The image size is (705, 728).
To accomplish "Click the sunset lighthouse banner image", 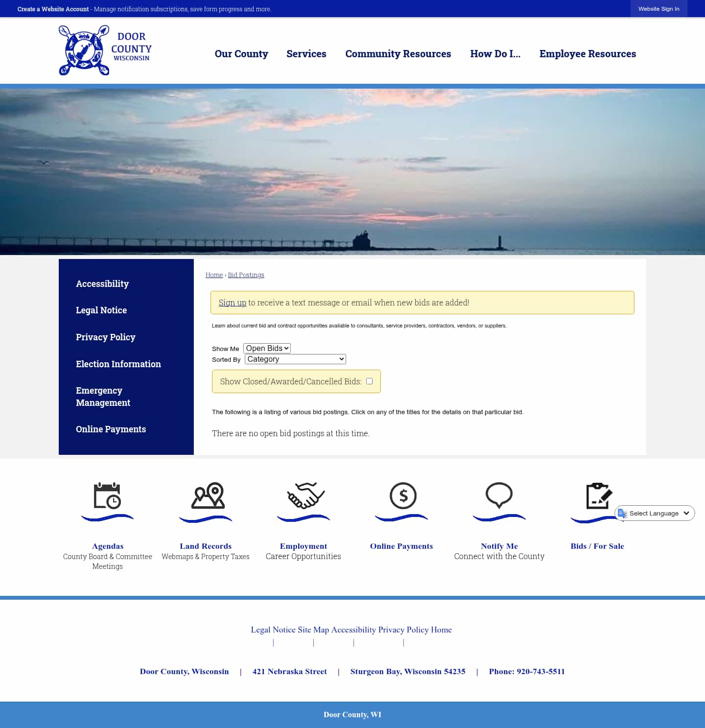I will [x=352, y=171].
